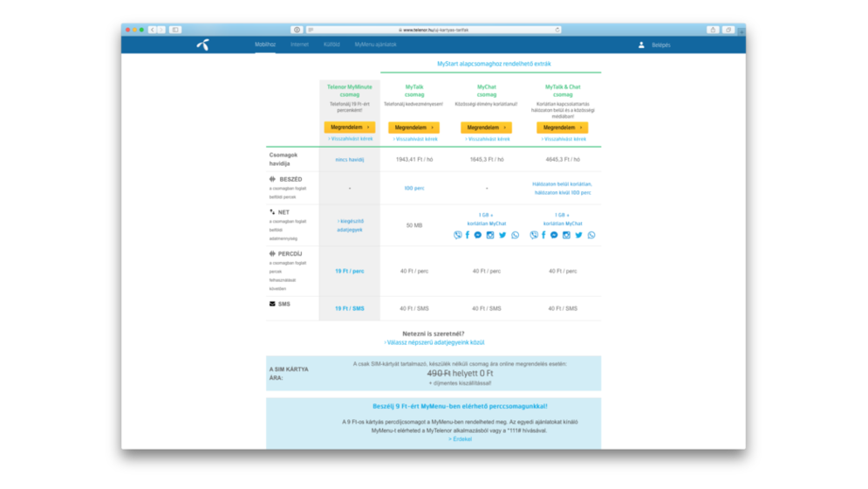This screenshot has width=868, height=489.
Task: Click the user profile icon beside Belépés
Action: (641, 45)
